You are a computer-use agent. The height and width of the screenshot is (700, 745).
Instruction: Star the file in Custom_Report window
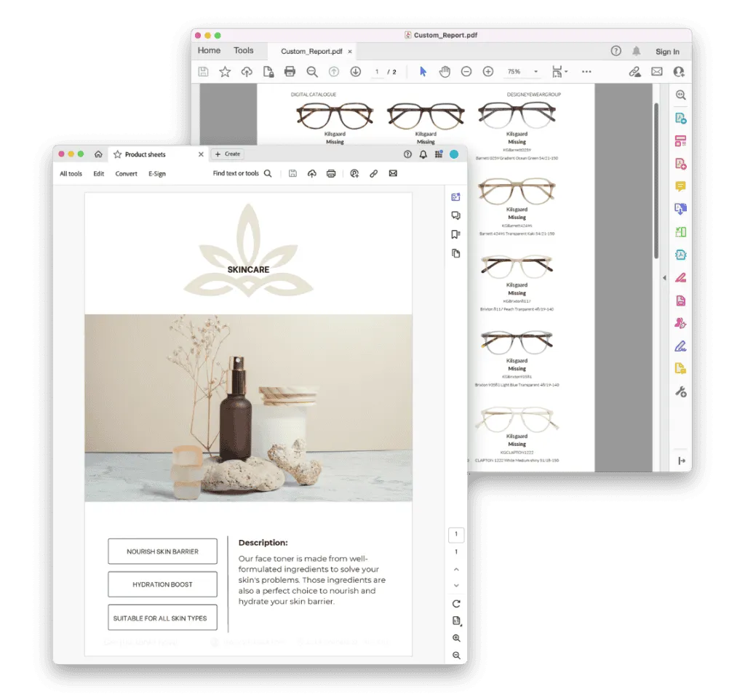(x=225, y=72)
